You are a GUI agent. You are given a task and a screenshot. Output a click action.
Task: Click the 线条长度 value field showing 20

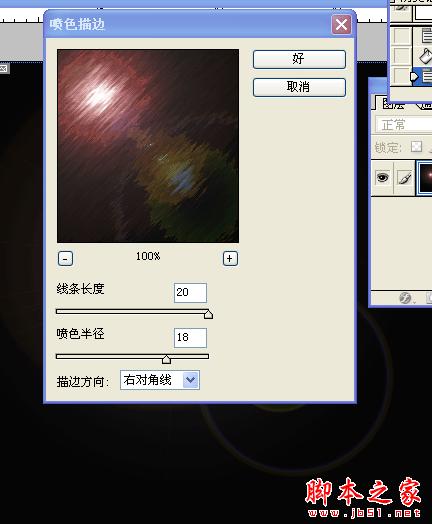(x=190, y=293)
